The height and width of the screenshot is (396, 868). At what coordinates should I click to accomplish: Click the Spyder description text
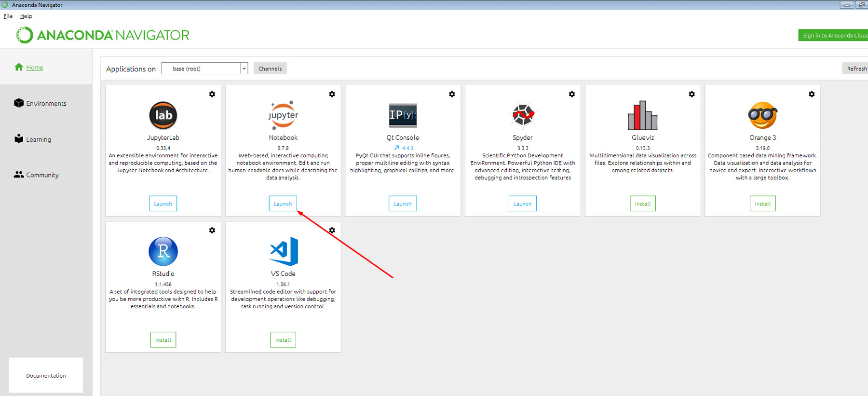[523, 166]
